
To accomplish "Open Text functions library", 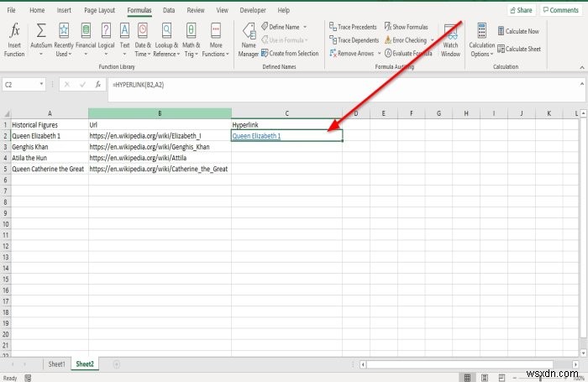I will [x=124, y=39].
